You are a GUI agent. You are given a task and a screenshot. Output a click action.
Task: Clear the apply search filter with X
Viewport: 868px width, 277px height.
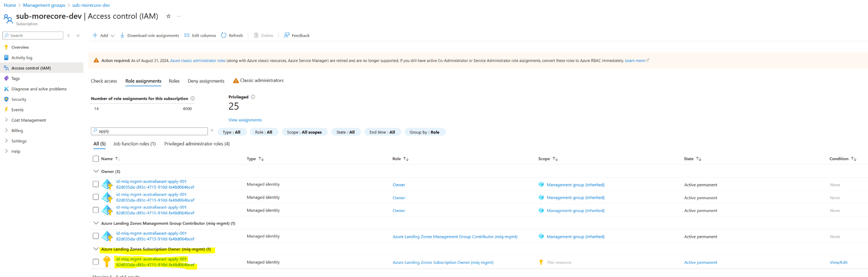pos(212,130)
